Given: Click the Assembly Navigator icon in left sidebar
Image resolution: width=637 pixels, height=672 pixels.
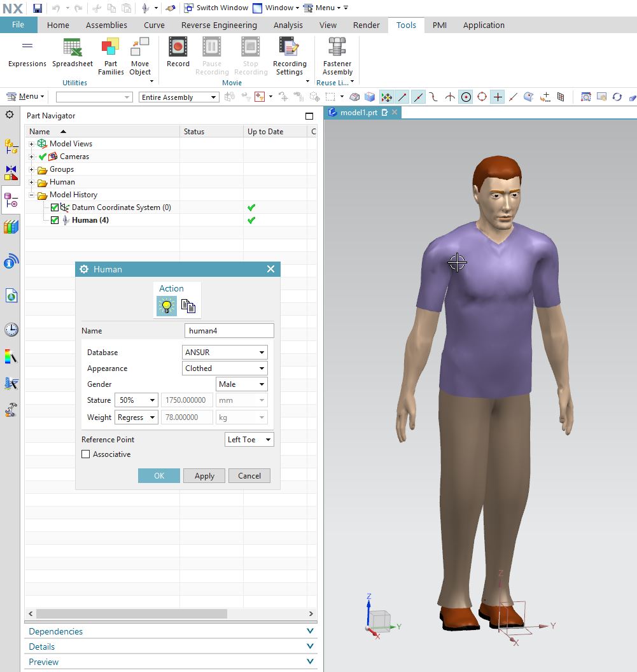Looking at the screenshot, I should click(10, 147).
